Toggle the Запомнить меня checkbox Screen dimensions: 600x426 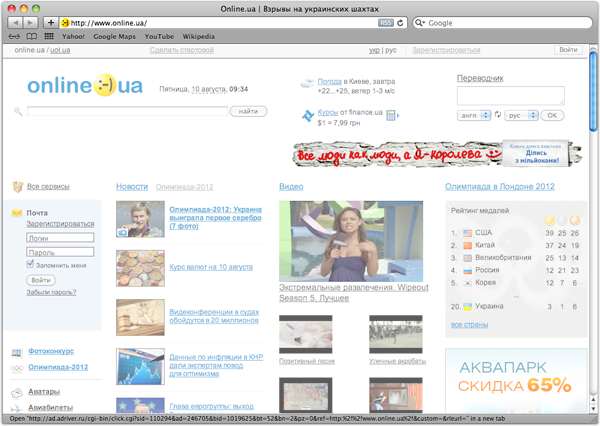click(x=30, y=265)
